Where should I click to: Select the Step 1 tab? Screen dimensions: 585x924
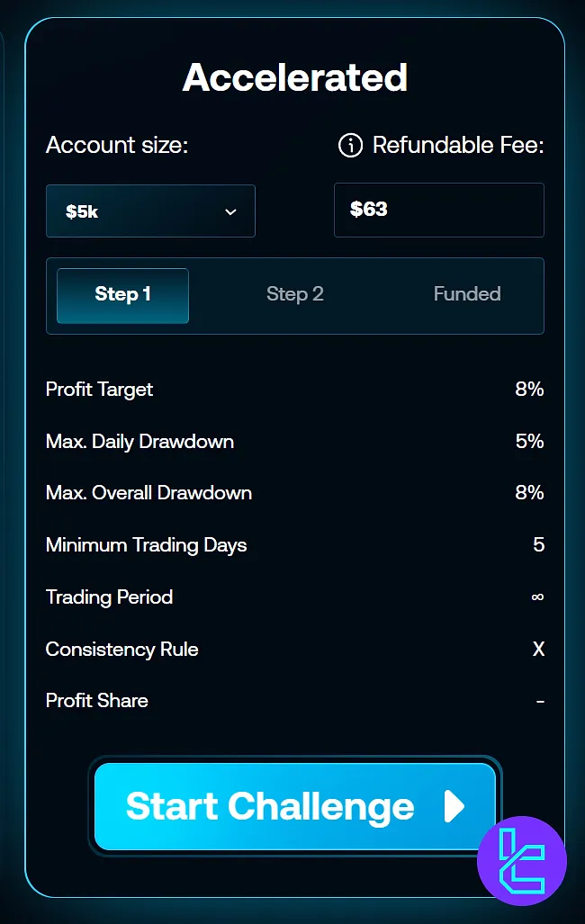[x=122, y=294]
